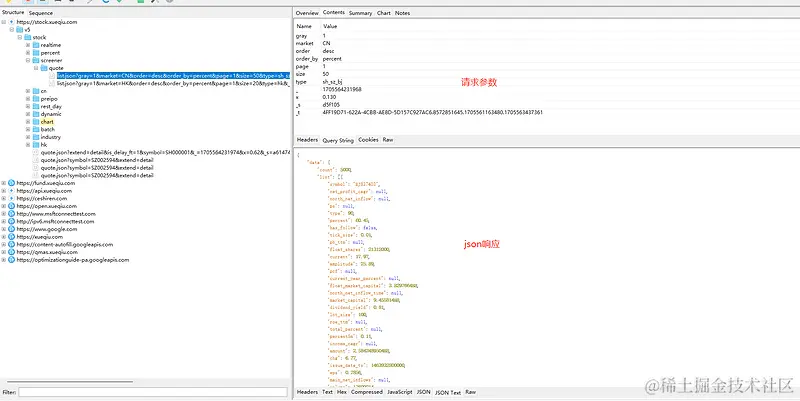The image size is (800, 401).
Task: Click the type value sh_sz_bj
Action: [332, 82]
